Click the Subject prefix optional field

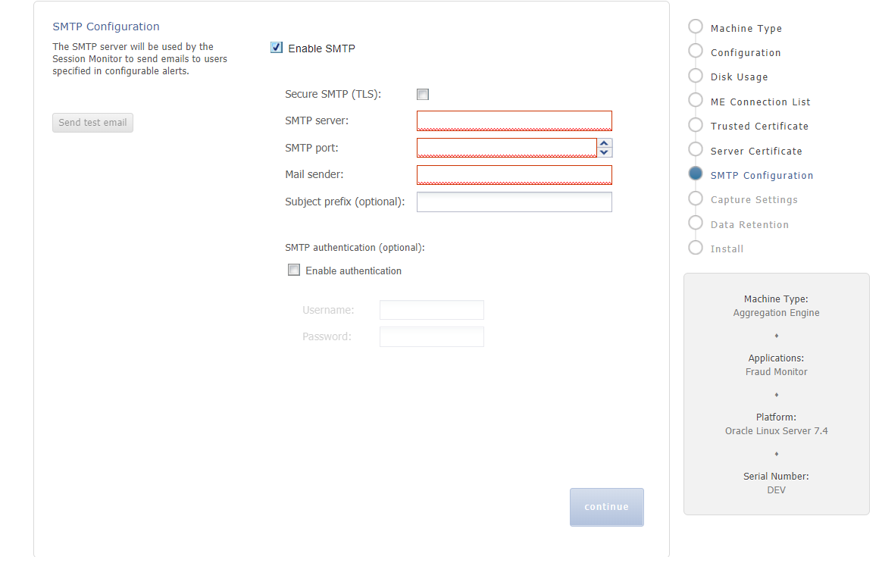click(x=514, y=202)
